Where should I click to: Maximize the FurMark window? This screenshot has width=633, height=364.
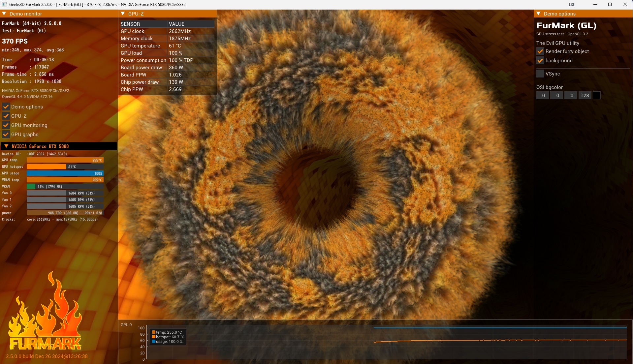click(x=610, y=4)
